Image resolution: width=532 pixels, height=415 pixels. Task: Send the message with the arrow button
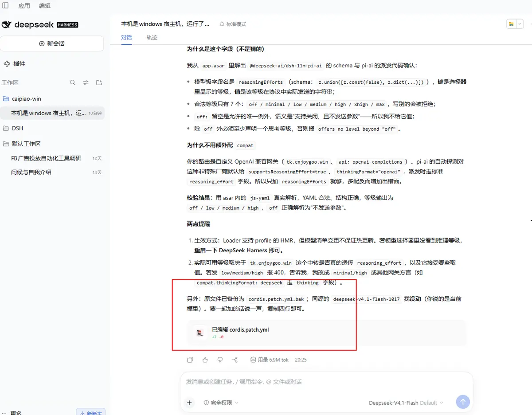click(462, 402)
